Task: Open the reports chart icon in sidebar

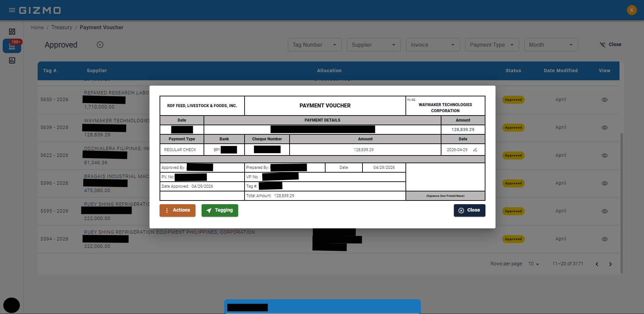Action: 12,60
